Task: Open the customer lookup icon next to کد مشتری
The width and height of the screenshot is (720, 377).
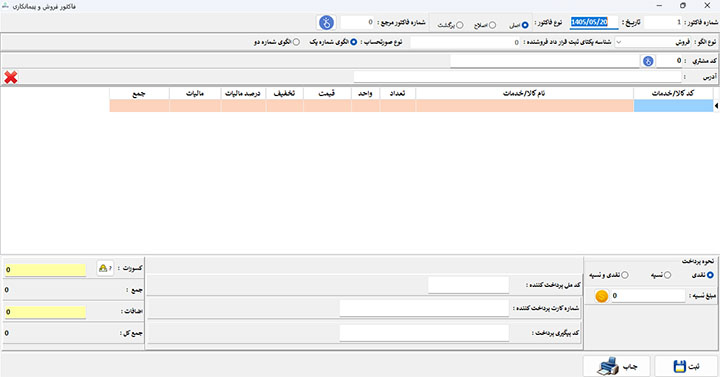Action: (x=648, y=61)
